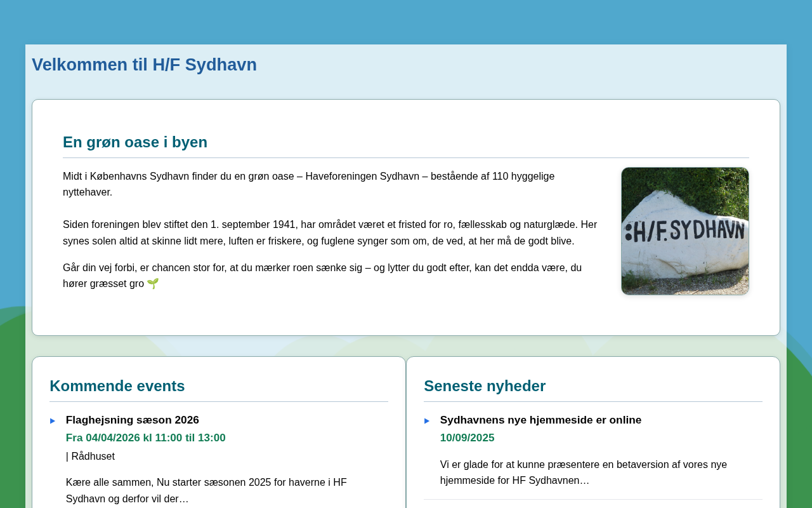Image resolution: width=812 pixels, height=508 pixels.
Task: Click the paragraph starting Går din vej forbi
Action: pos(322,276)
